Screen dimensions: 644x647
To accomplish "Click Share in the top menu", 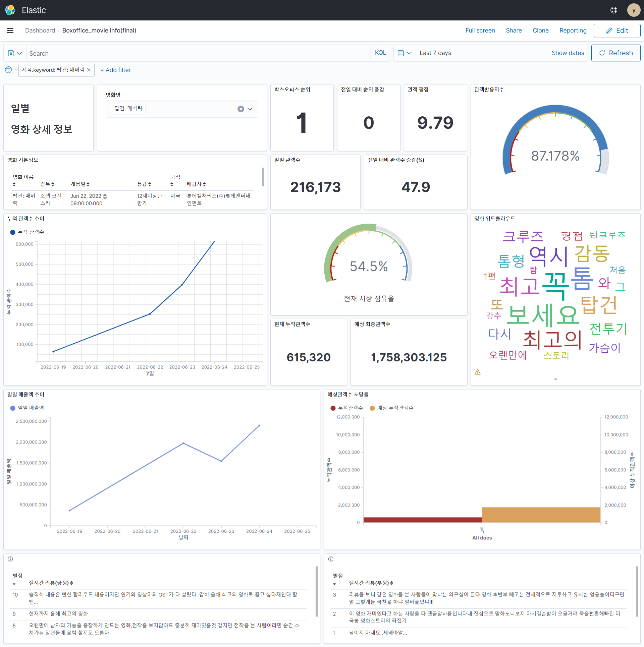I will click(x=514, y=31).
